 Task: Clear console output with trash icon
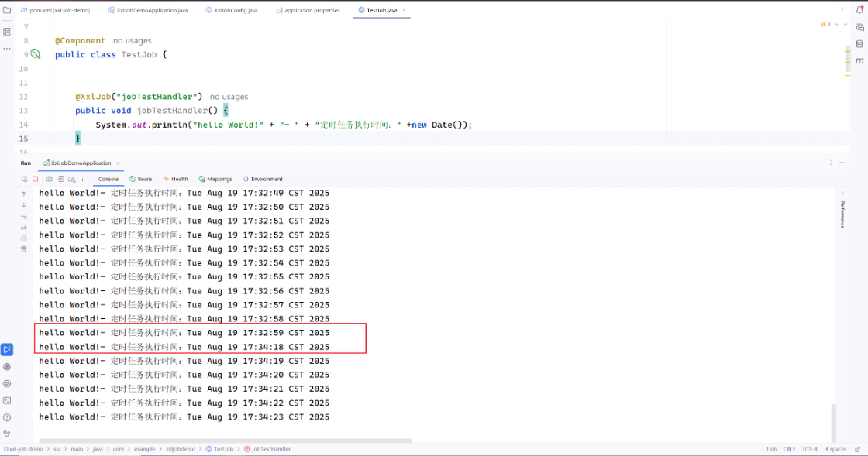(x=23, y=249)
